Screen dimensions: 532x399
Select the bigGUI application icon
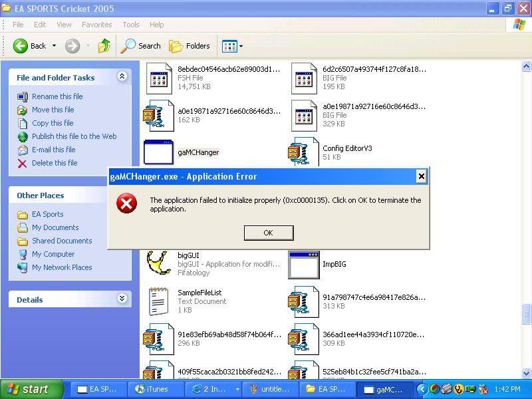(x=158, y=263)
